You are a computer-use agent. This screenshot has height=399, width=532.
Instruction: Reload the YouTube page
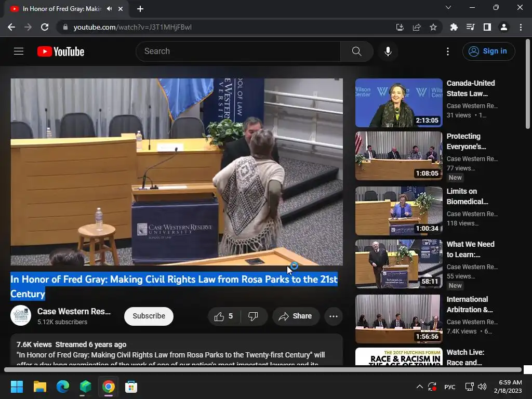pyautogui.click(x=45, y=27)
